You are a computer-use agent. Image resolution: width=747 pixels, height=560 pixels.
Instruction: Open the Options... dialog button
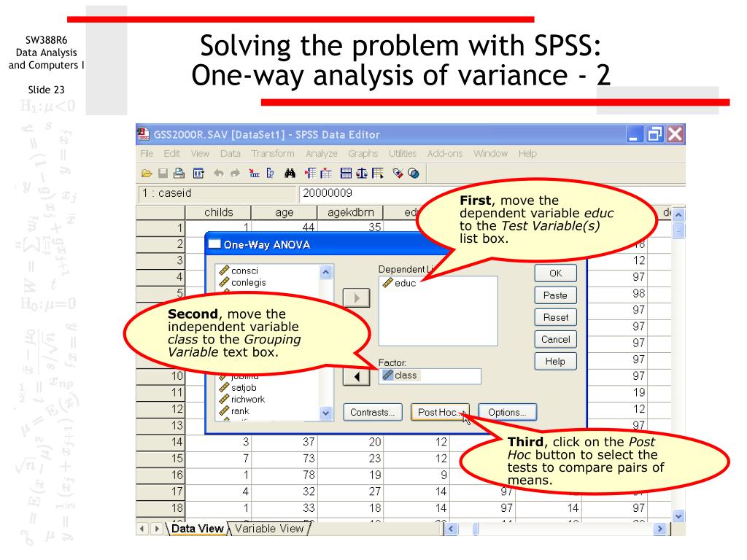[x=507, y=413]
